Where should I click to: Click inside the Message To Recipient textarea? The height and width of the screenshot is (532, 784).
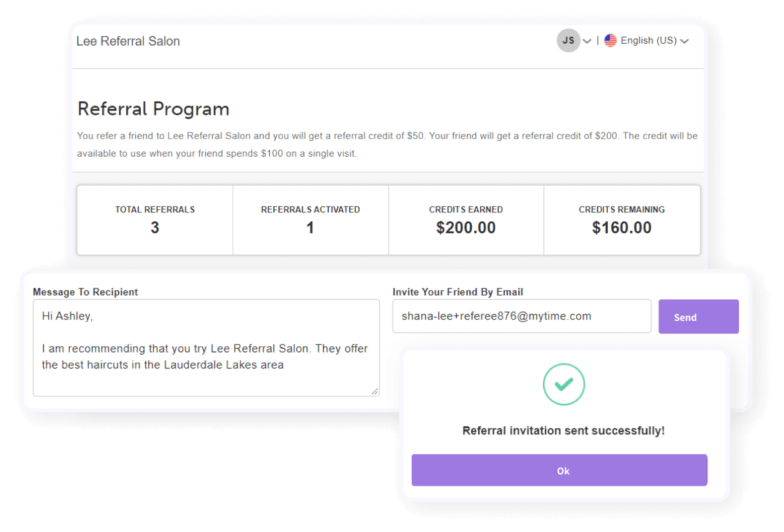click(x=206, y=348)
